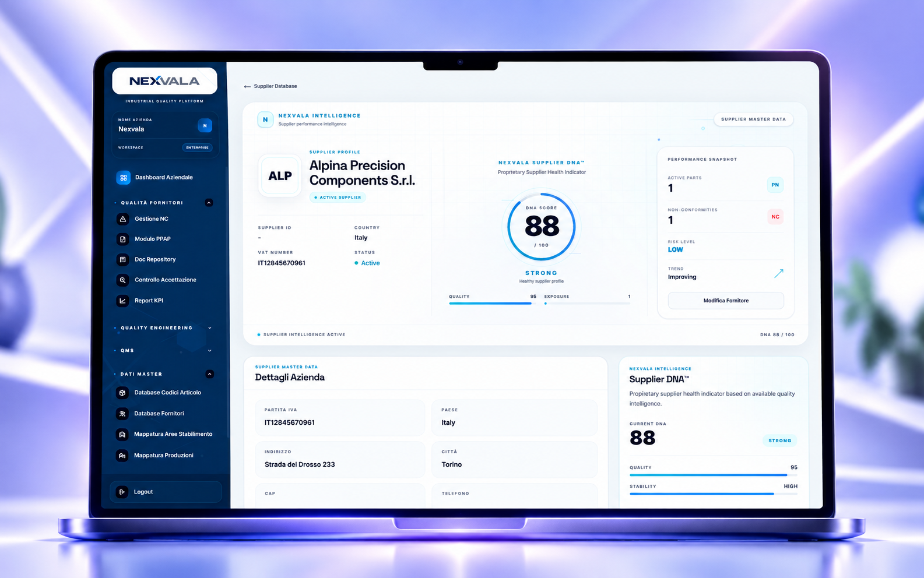Click the Active Supplier status chip
The height and width of the screenshot is (578, 924).
pos(338,198)
